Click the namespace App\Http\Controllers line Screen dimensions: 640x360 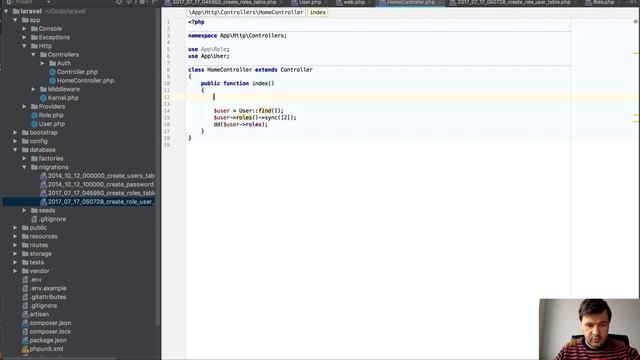238,36
